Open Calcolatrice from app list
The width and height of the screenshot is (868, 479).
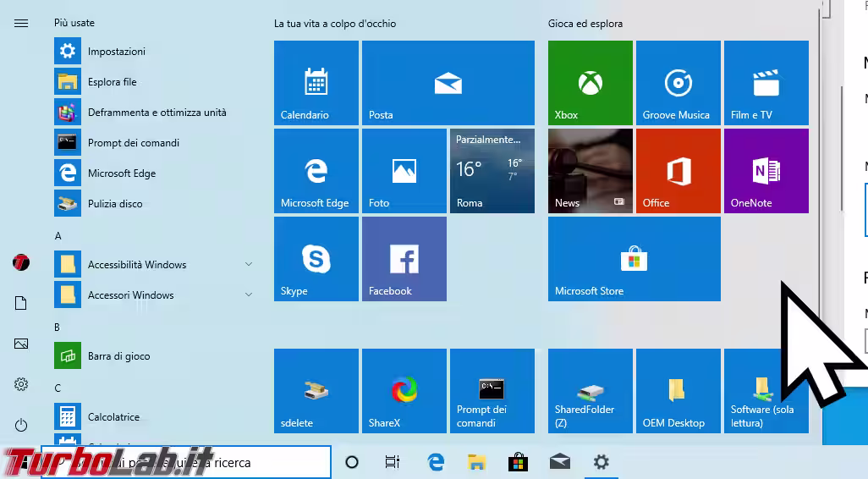coord(155,416)
